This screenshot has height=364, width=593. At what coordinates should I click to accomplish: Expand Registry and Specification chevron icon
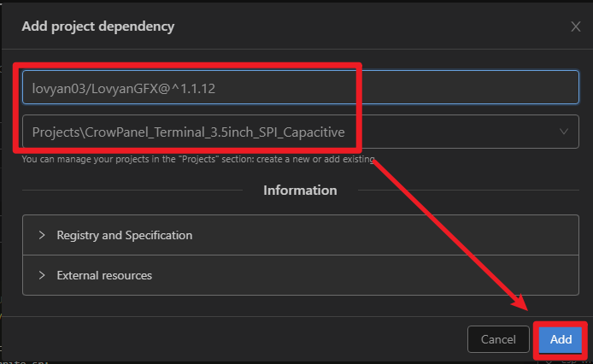[42, 235]
